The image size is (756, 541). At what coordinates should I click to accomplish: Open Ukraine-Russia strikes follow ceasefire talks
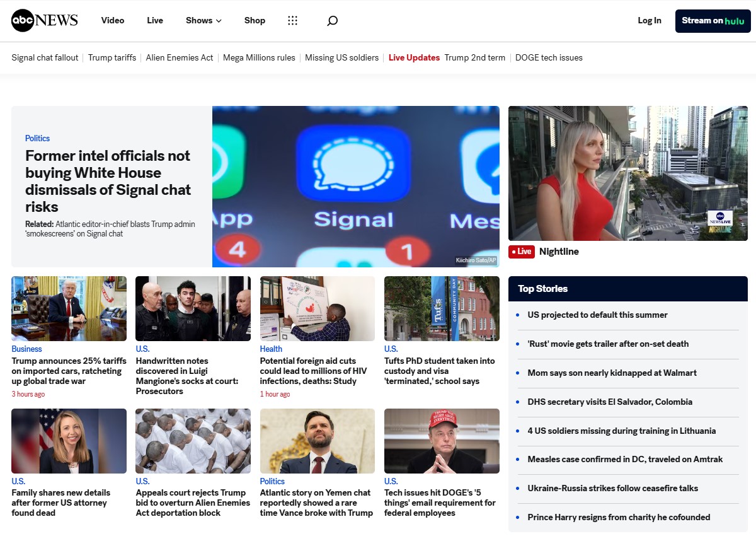613,488
